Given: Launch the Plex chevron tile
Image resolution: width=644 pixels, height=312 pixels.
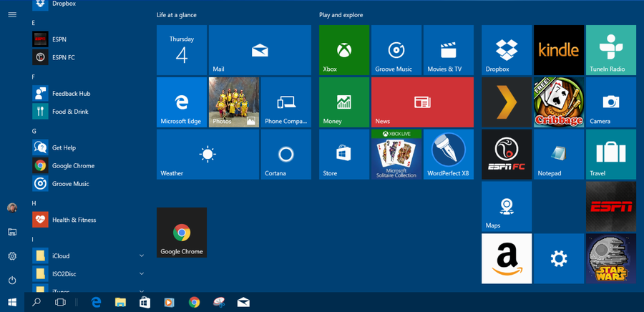Looking at the screenshot, I should (507, 102).
